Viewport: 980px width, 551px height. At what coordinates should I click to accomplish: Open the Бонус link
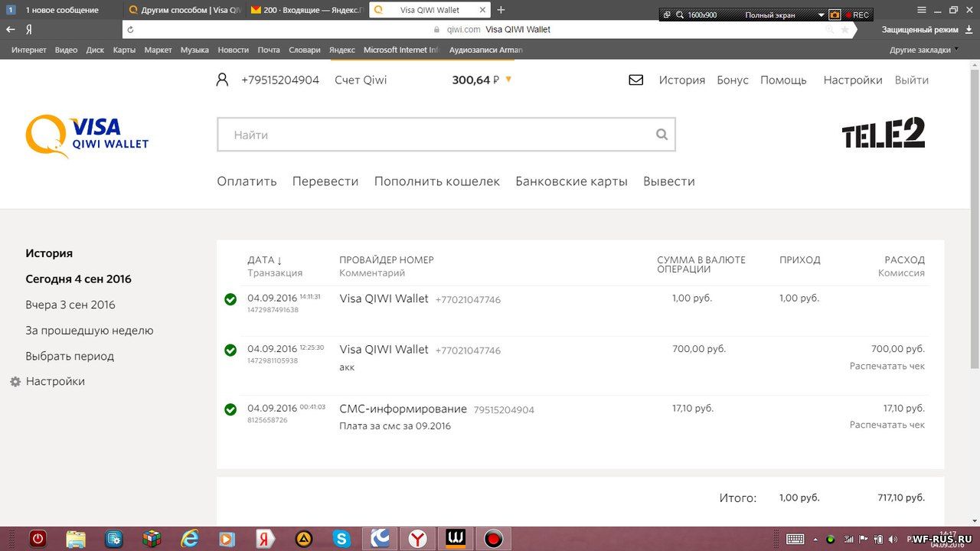click(733, 80)
